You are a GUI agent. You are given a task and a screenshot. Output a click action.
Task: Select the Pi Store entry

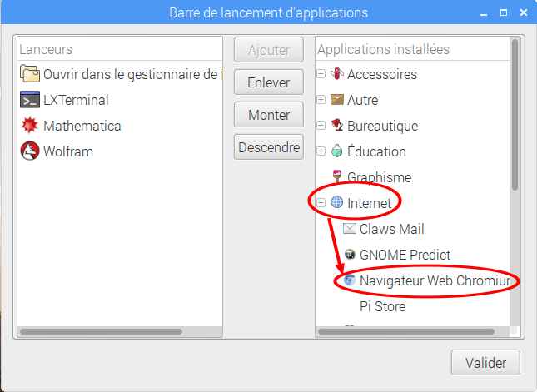[x=382, y=306]
